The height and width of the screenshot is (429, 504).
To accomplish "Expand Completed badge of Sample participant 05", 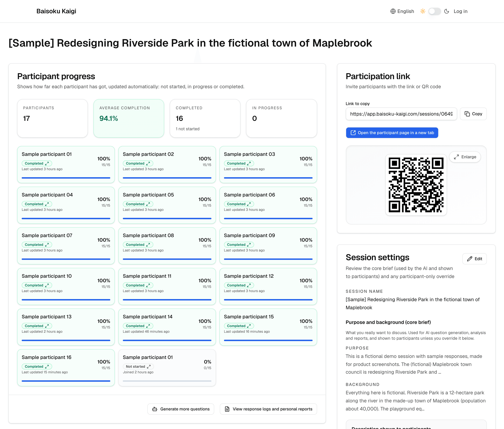I will pyautogui.click(x=138, y=204).
